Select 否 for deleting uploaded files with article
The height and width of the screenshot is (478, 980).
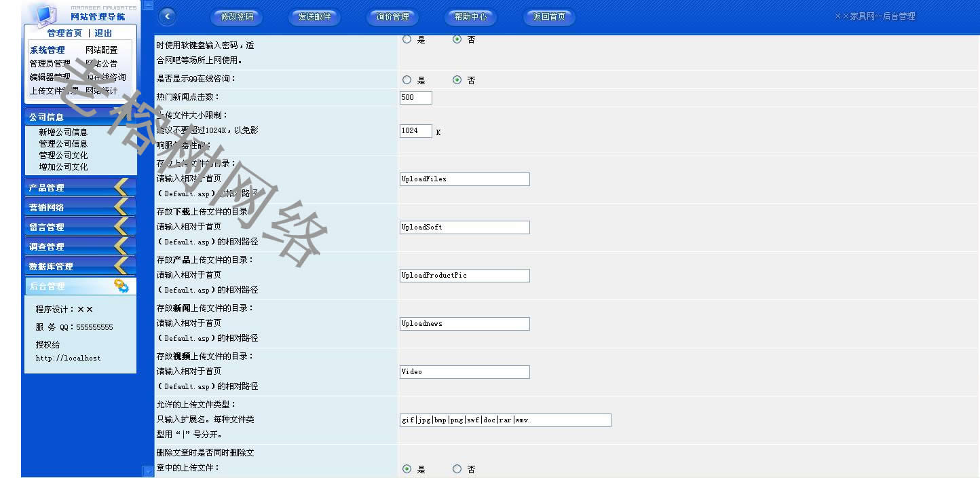point(457,468)
